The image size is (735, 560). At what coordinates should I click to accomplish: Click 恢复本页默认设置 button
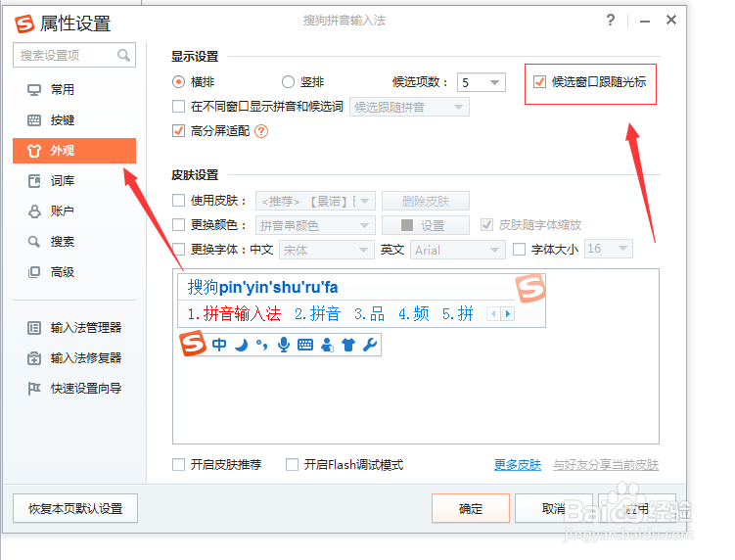point(75,508)
